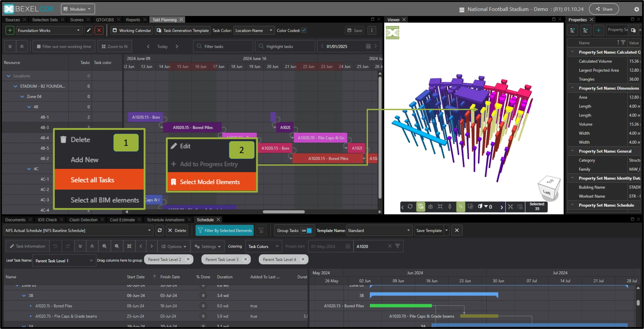
Task: Open Leaf Task Name level dropdown
Action: (64, 261)
